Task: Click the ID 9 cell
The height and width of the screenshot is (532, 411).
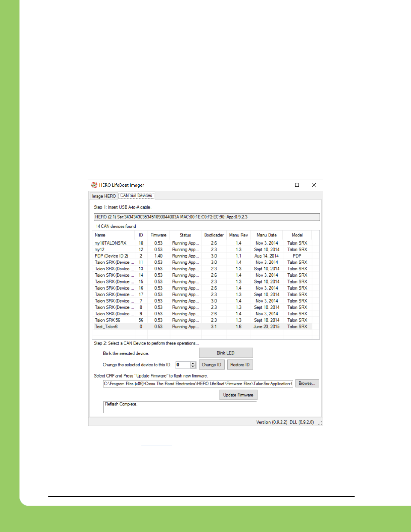Action: (x=141, y=314)
